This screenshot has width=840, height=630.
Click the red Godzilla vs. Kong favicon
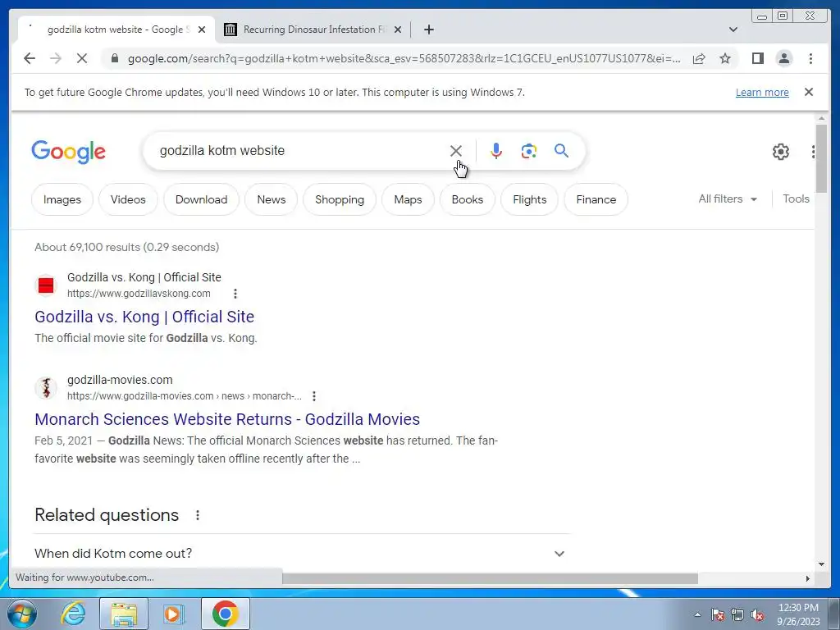[46, 285]
